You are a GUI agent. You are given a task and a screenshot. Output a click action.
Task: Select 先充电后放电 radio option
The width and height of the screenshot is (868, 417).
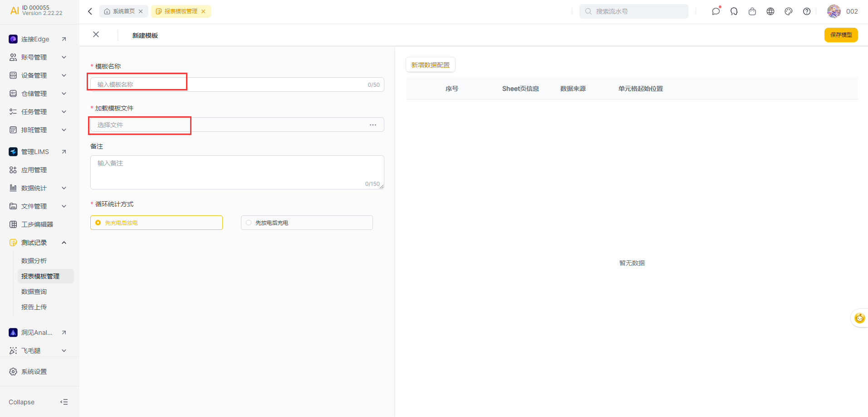(156, 223)
